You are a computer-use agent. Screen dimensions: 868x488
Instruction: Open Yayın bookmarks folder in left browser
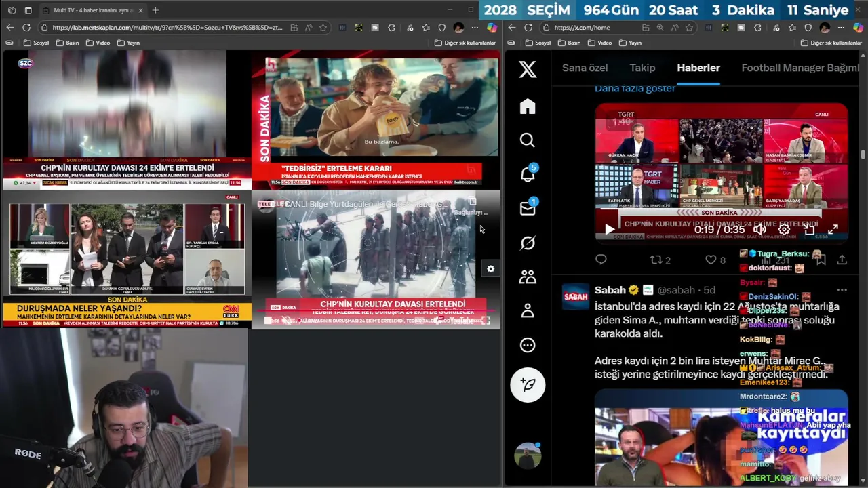[129, 43]
